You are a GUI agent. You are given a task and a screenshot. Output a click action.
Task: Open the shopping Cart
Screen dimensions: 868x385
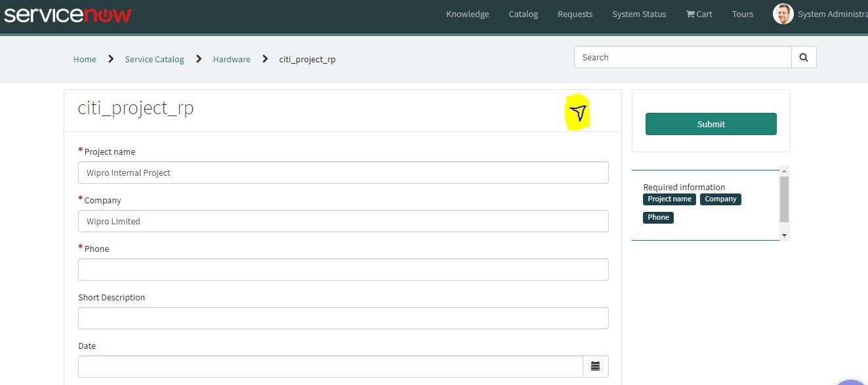[699, 14]
